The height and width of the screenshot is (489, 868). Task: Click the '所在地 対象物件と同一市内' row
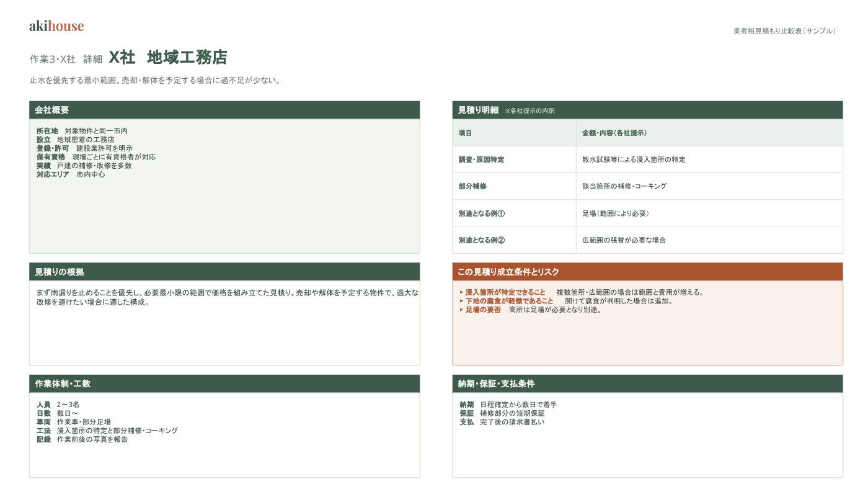click(82, 131)
